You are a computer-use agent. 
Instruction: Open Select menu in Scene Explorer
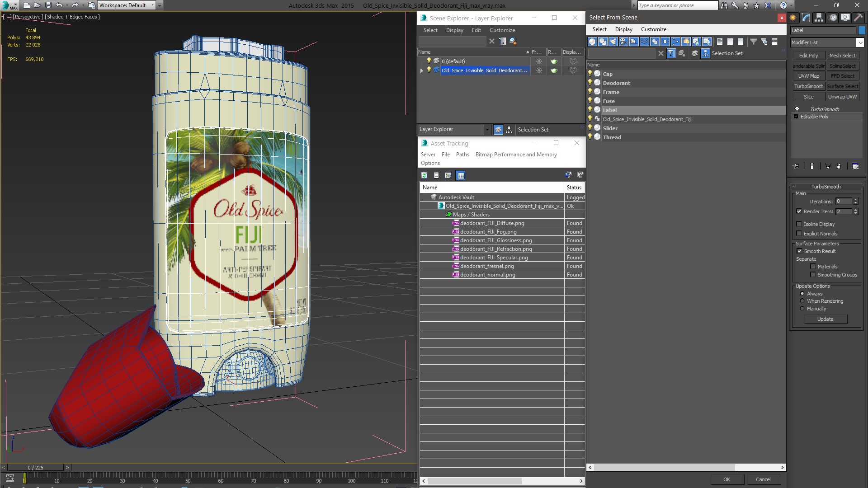(x=430, y=30)
